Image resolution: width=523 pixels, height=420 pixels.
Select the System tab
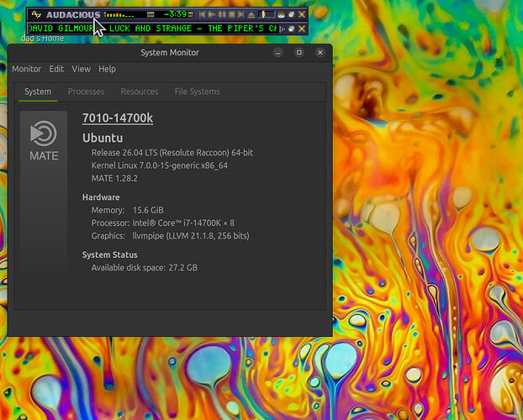tap(38, 92)
